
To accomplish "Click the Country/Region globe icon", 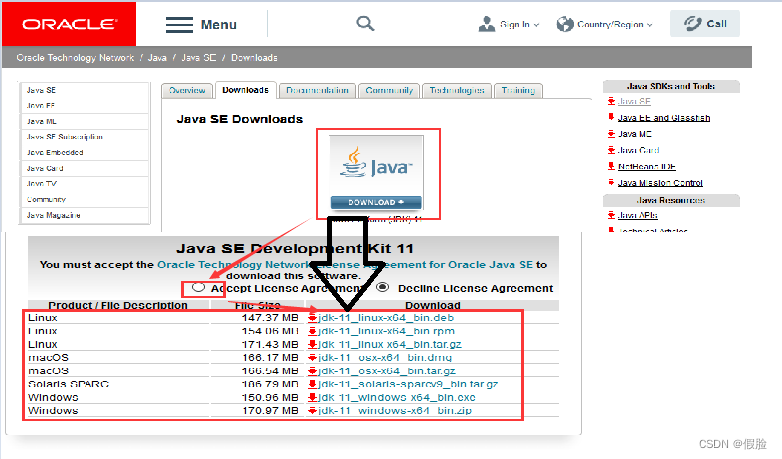I will [x=565, y=24].
